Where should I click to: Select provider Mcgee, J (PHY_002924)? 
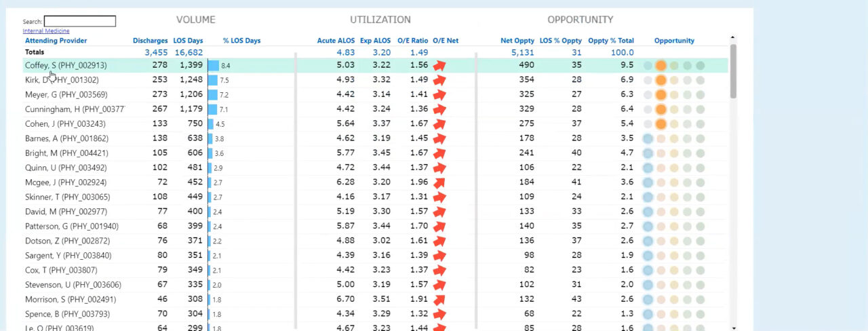tap(66, 182)
